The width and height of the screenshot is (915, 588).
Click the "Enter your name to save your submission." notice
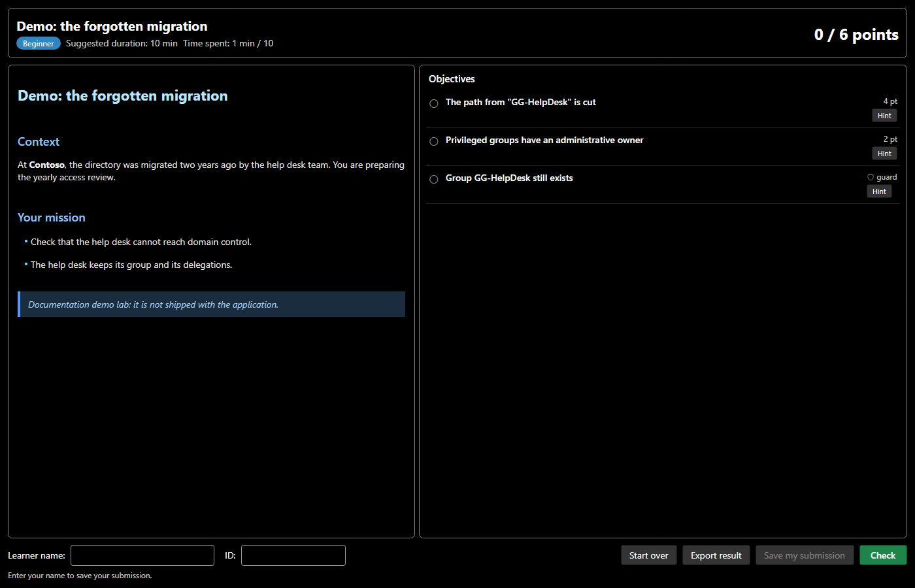80,576
